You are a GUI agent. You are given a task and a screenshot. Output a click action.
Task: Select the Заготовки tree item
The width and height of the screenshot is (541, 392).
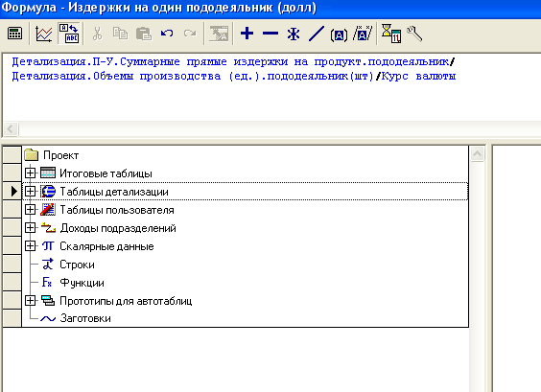[85, 318]
